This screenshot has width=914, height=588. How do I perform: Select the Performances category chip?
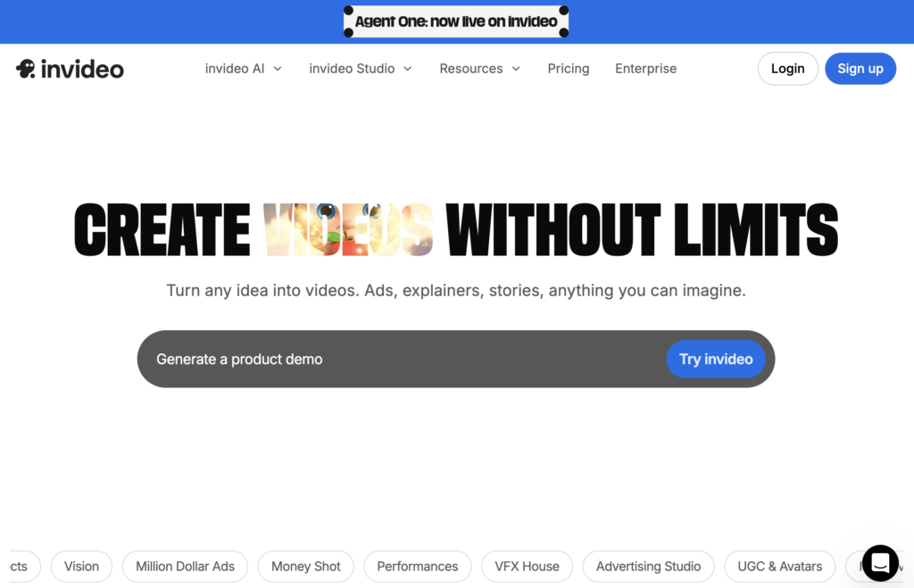417,566
